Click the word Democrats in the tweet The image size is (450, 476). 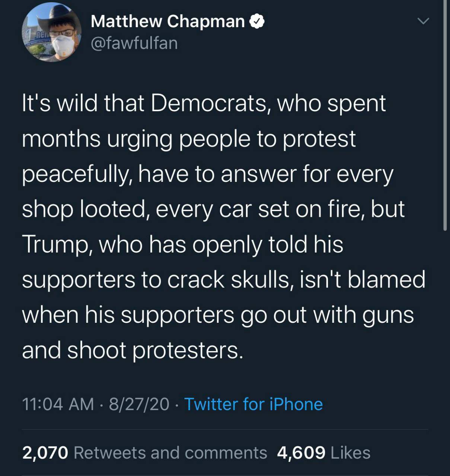click(210, 103)
